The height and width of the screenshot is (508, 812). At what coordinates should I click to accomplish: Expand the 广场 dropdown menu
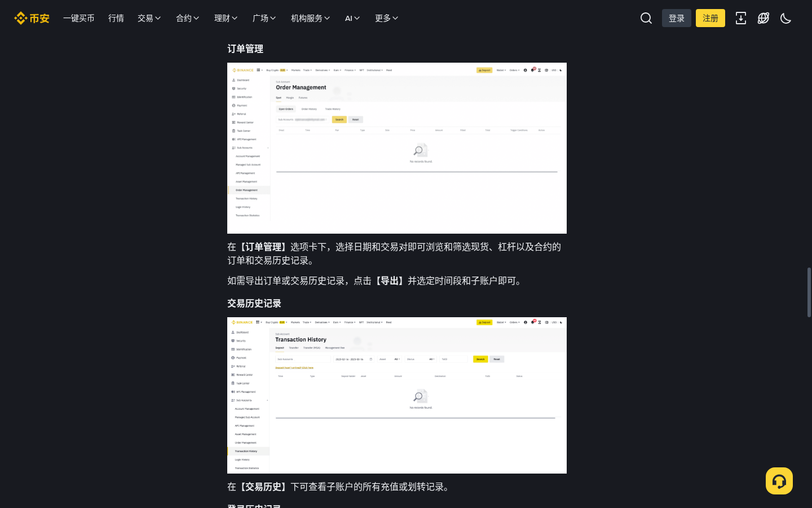(x=264, y=18)
